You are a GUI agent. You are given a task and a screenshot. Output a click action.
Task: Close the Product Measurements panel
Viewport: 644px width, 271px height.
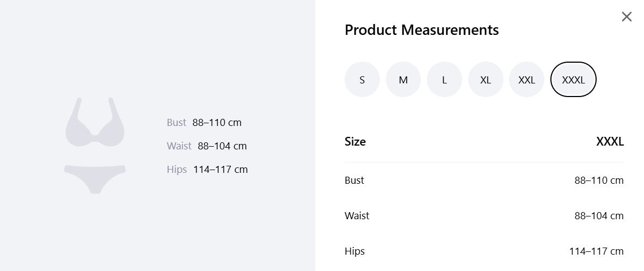pos(627,17)
